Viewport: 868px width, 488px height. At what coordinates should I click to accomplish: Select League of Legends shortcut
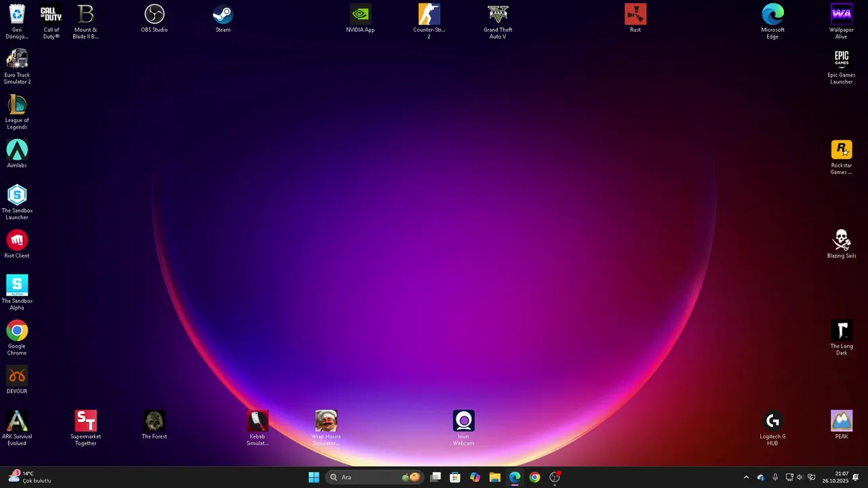tap(17, 112)
